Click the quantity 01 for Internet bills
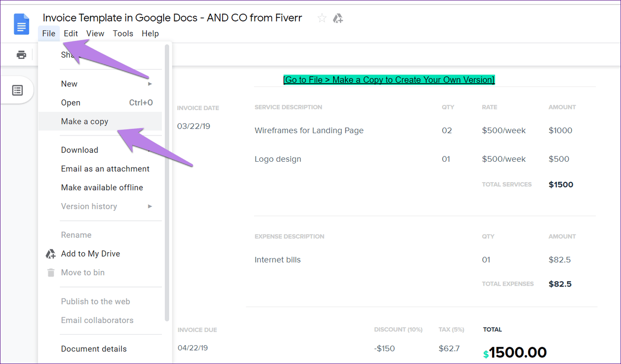 pos(486,260)
